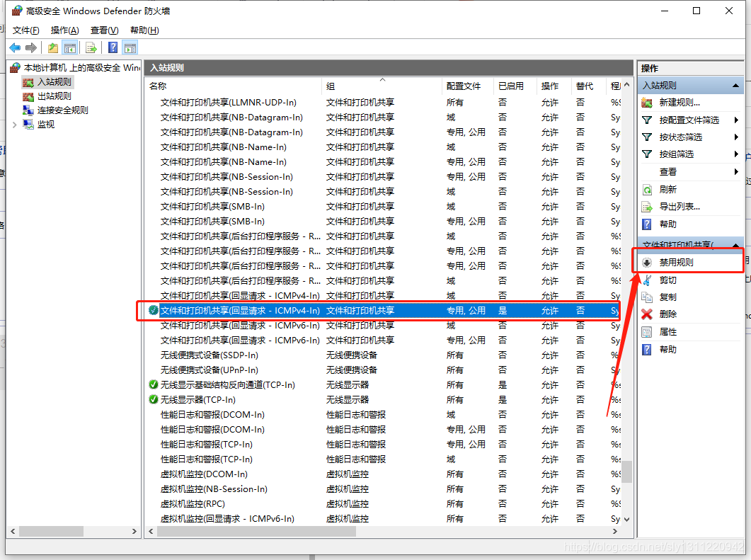Click the New Rule firewall icon
Screen dimensions: 751x560
pyautogui.click(x=647, y=103)
